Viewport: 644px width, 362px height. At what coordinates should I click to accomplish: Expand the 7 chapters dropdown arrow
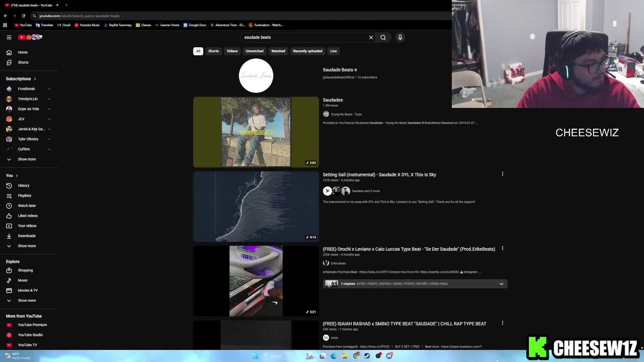(501, 284)
